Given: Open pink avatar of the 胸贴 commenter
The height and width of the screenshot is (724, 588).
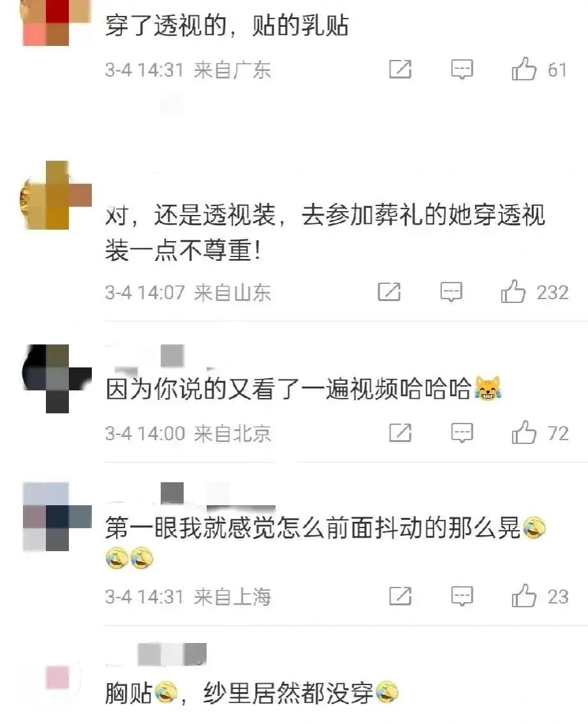Looking at the screenshot, I should (x=57, y=677).
